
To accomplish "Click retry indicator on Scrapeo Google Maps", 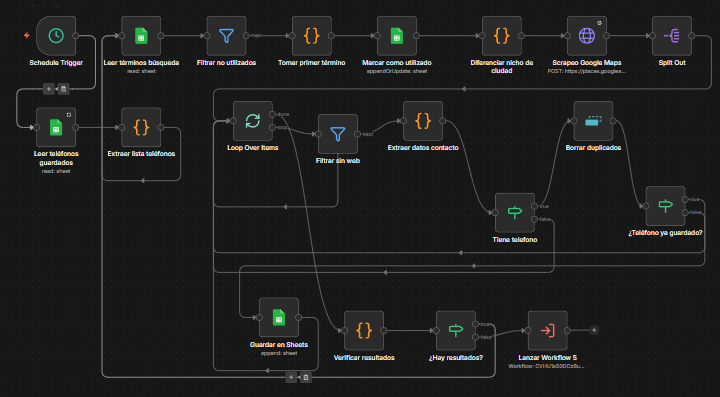I will [x=599, y=23].
